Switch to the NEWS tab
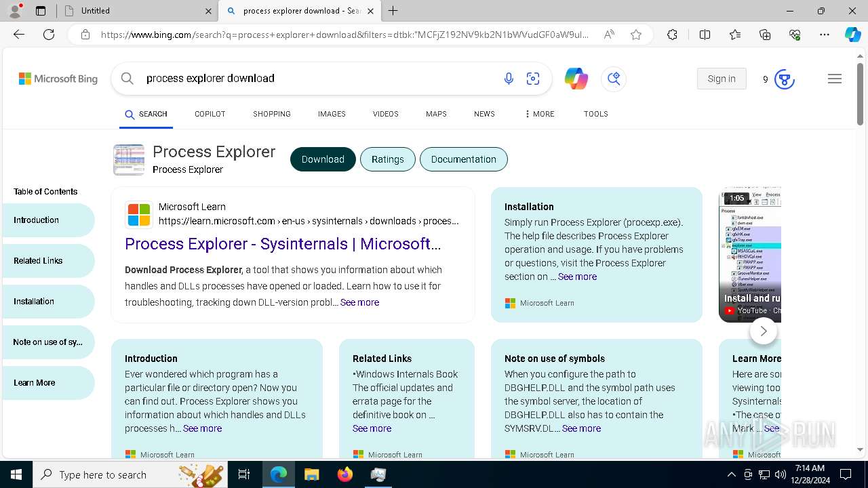Viewport: 868px width, 488px height. (484, 114)
